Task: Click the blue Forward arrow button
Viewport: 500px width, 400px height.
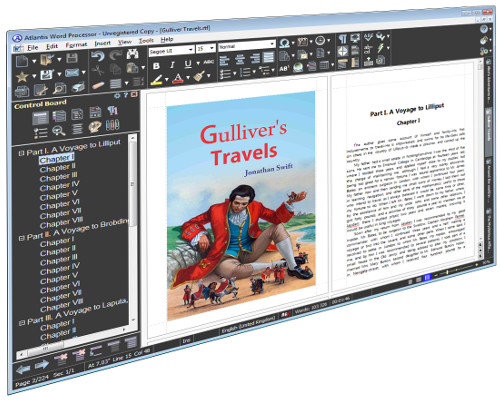Action: [x=42, y=365]
